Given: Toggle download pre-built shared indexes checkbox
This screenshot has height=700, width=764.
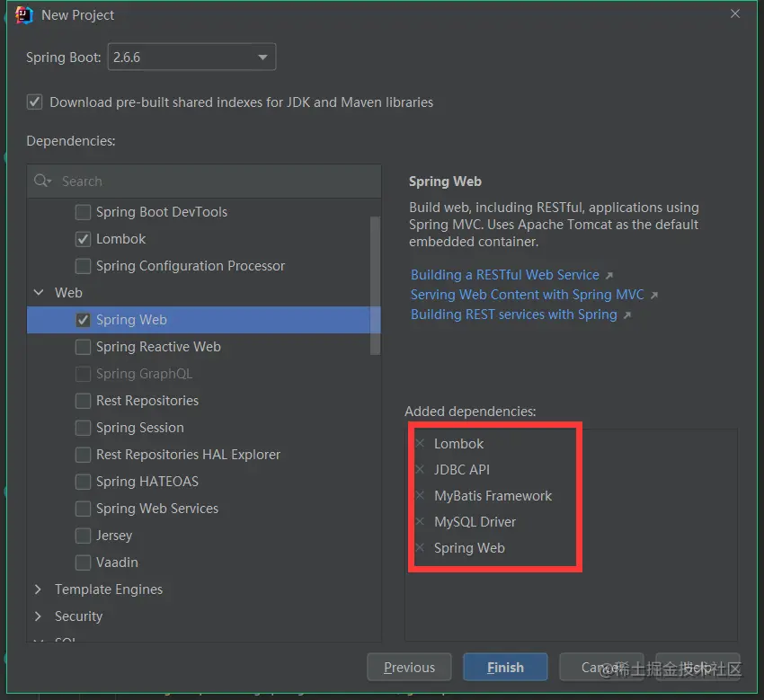Looking at the screenshot, I should (34, 102).
